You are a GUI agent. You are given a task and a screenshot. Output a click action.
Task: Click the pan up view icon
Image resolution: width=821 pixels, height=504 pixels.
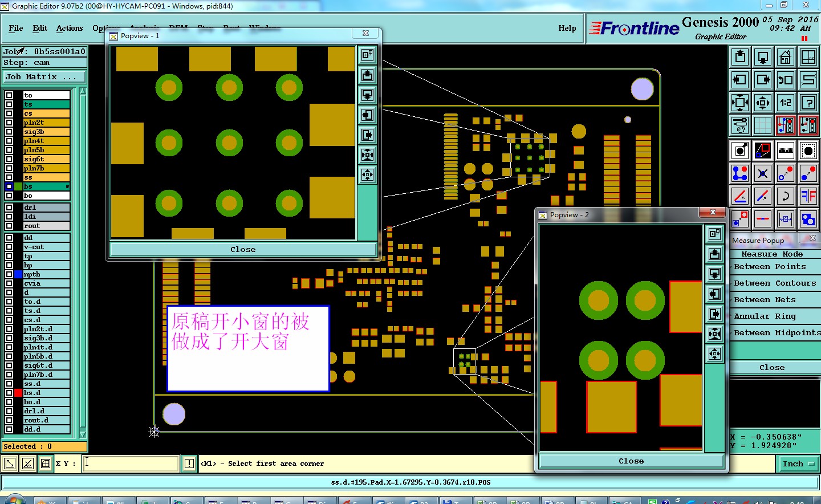tap(740, 57)
